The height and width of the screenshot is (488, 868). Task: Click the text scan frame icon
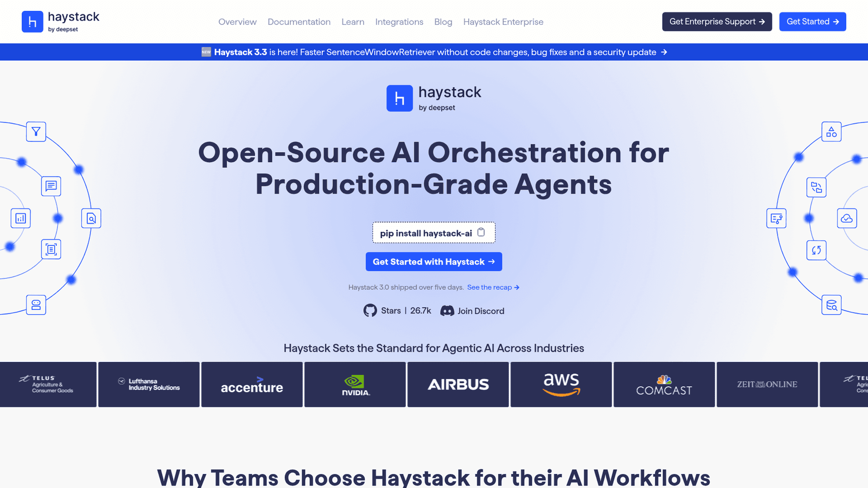point(51,249)
